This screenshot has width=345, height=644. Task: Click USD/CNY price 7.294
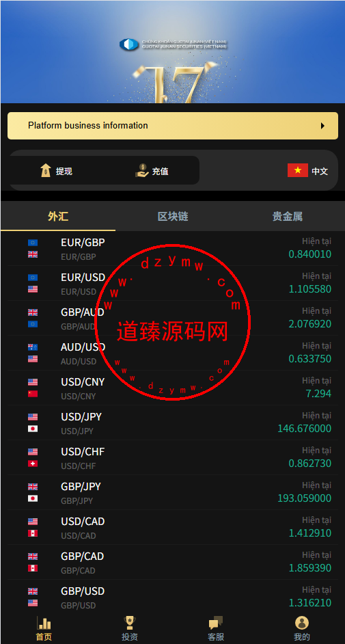point(318,394)
